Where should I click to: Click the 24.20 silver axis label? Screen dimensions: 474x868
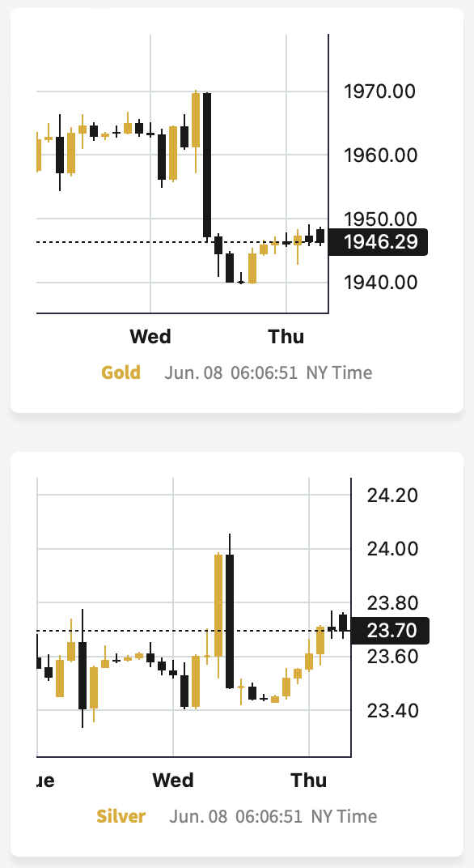pos(392,496)
